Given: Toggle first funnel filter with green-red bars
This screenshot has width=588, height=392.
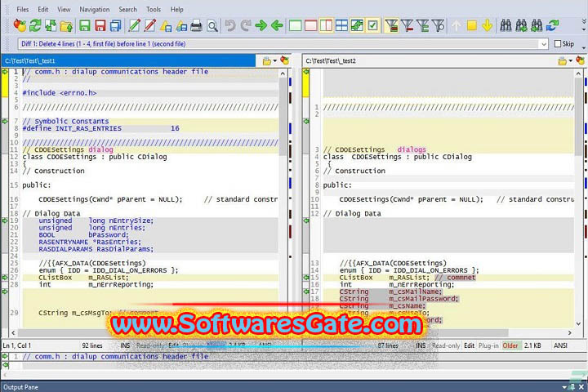Looking at the screenshot, I should point(391,25).
